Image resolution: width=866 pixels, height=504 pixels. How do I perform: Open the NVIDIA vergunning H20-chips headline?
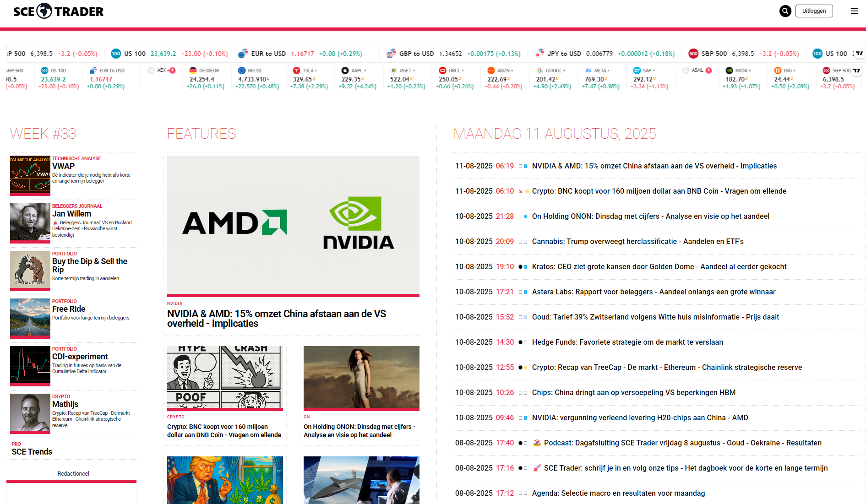point(640,418)
